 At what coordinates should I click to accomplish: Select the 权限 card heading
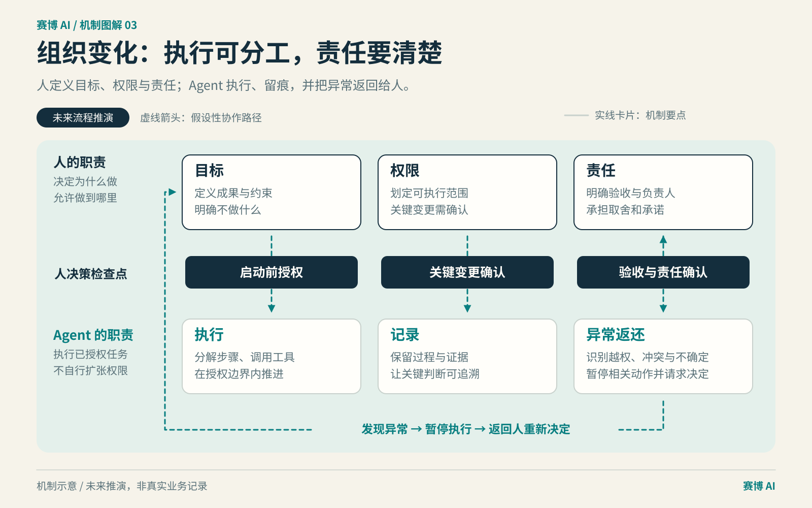tap(405, 171)
